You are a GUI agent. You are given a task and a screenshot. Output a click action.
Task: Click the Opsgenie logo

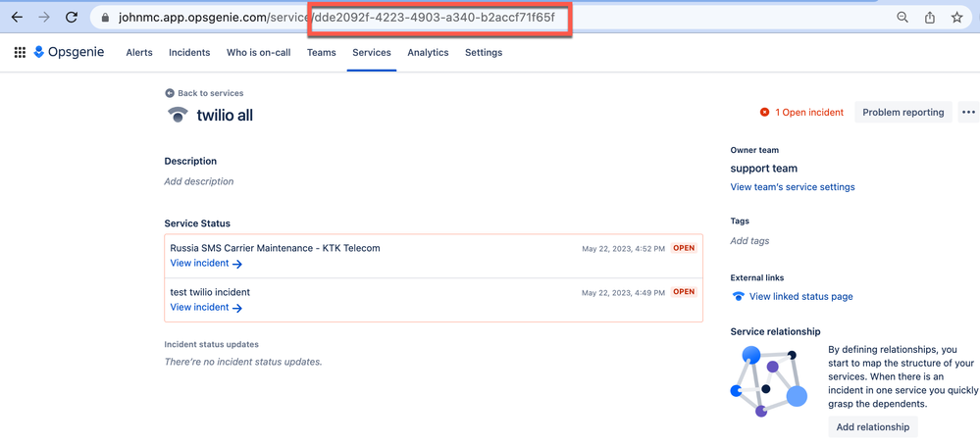pos(69,52)
